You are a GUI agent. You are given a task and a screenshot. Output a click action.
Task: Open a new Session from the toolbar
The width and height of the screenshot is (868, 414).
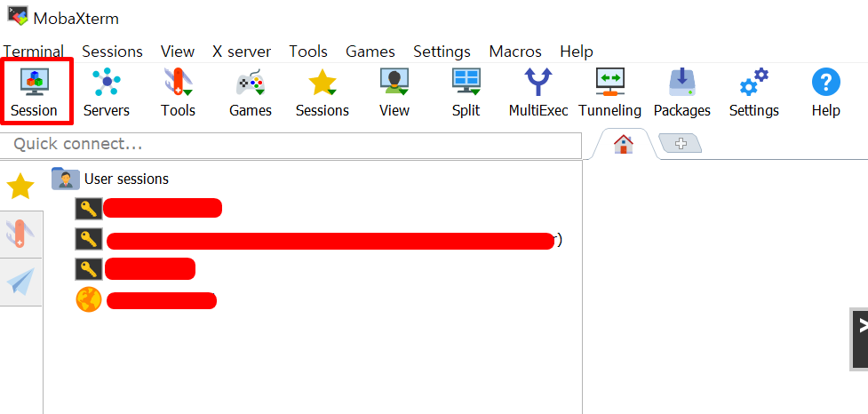[35, 92]
